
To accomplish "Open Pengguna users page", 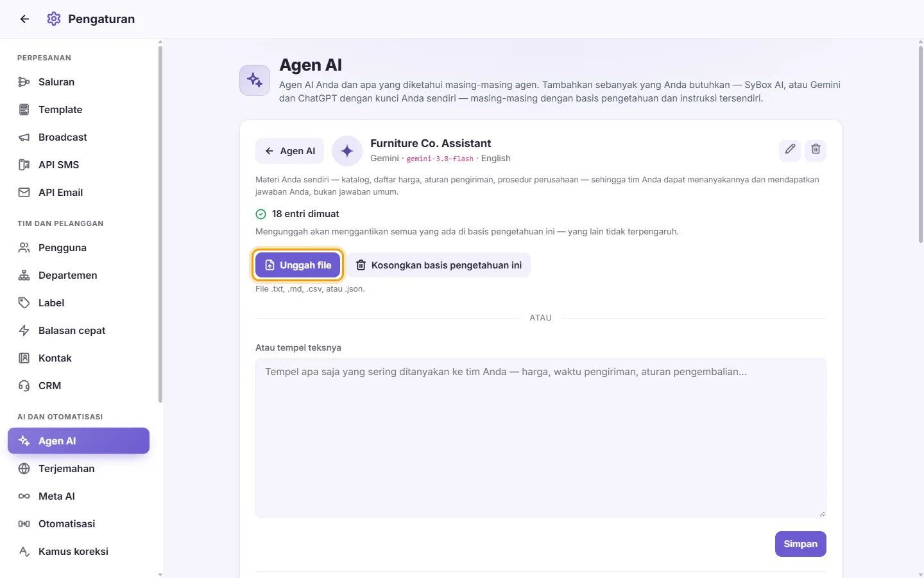I will tap(78, 248).
